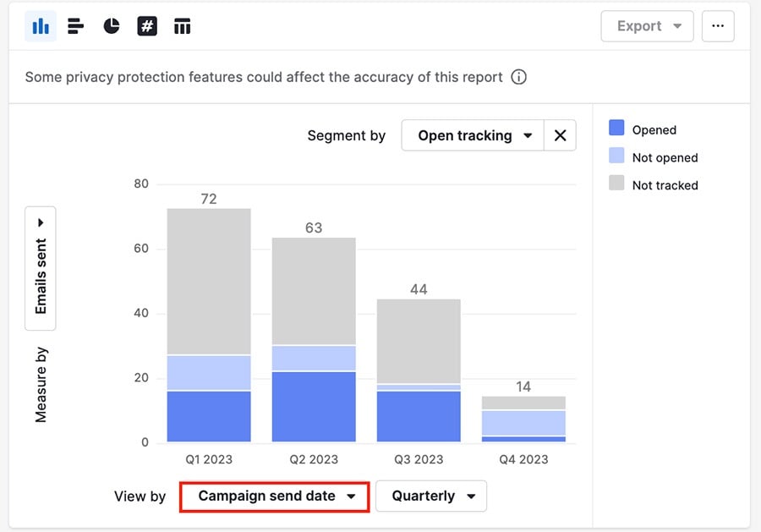Select the Q2 2023 bar in the chart
761x532 pixels.
(x=314, y=338)
